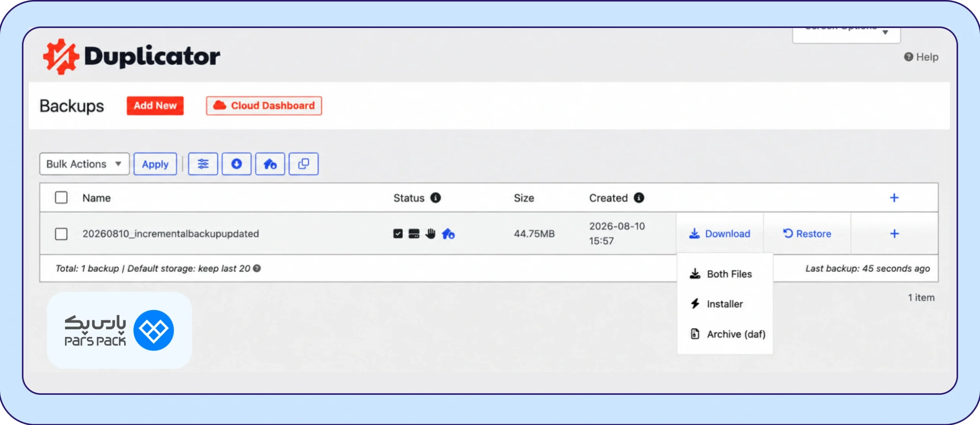Choose Installer from download menu
Screen dimensions: 980x425
[717, 304]
